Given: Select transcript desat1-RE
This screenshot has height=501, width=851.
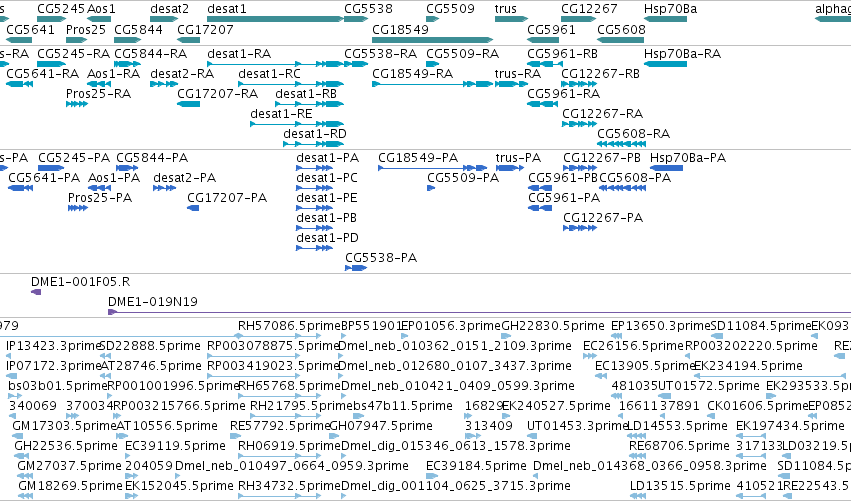Looking at the screenshot, I should [281, 114].
